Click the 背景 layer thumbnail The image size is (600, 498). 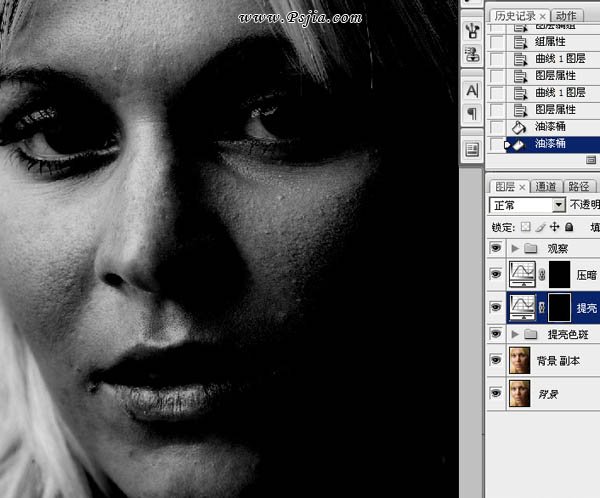coord(520,393)
